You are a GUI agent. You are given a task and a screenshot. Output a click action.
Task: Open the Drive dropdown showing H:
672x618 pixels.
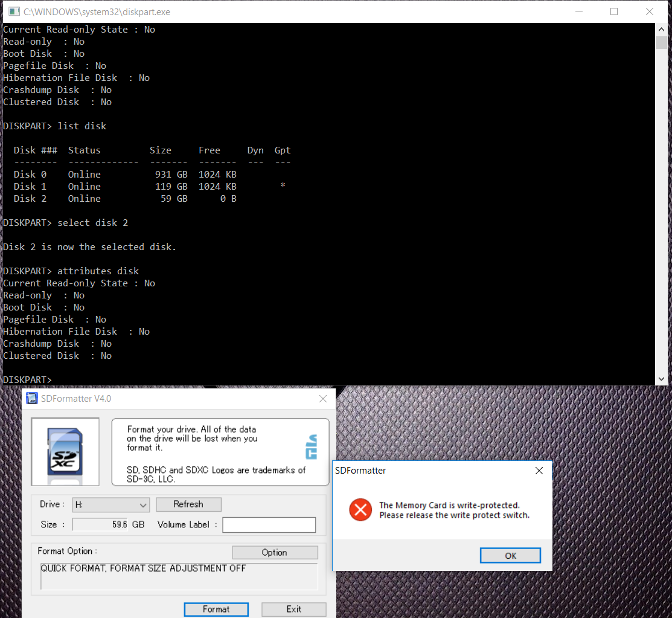tap(111, 505)
